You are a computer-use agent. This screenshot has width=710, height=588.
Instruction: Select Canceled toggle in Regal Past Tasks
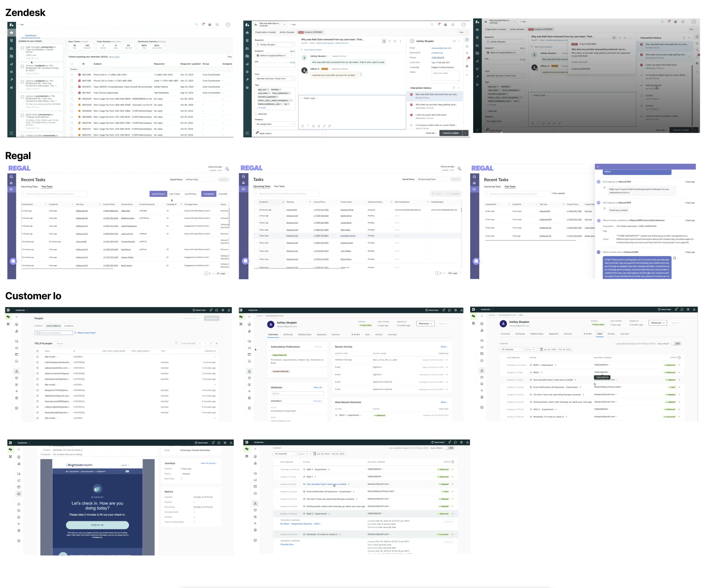pos(223,194)
